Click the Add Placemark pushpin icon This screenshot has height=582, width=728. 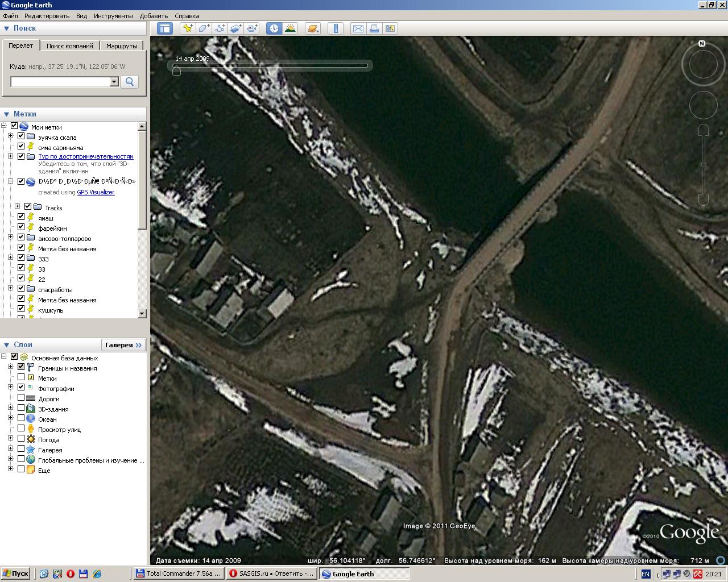(x=187, y=28)
